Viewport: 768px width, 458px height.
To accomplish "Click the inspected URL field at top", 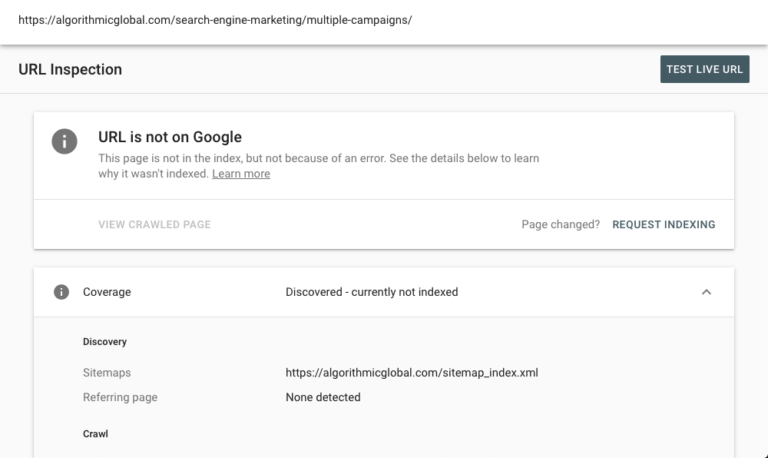I will pos(217,20).
